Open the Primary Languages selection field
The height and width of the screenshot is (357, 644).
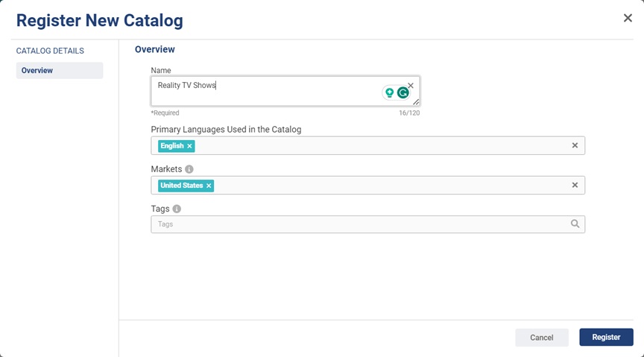point(367,145)
